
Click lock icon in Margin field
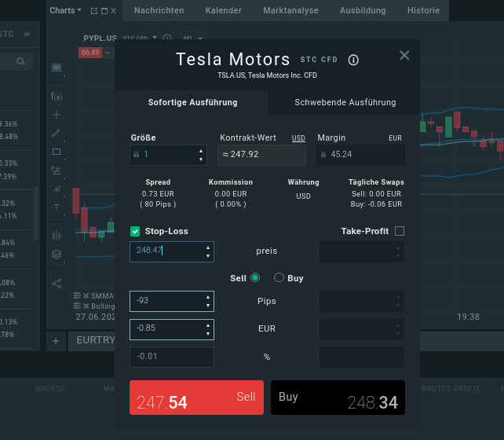(x=323, y=155)
